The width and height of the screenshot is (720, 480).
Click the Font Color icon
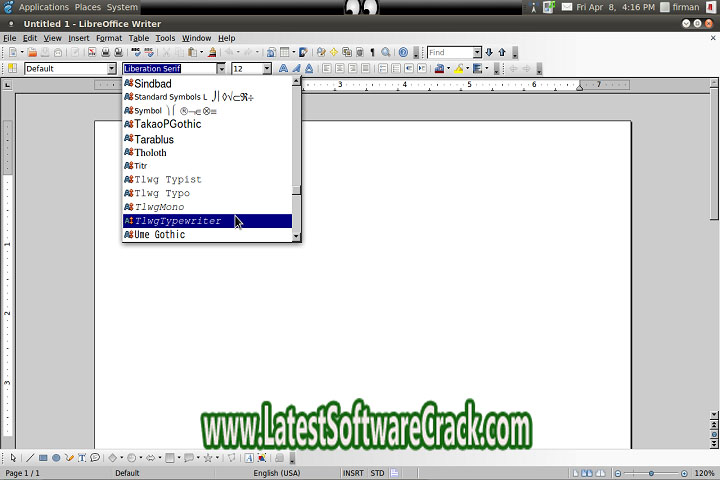click(x=439, y=69)
